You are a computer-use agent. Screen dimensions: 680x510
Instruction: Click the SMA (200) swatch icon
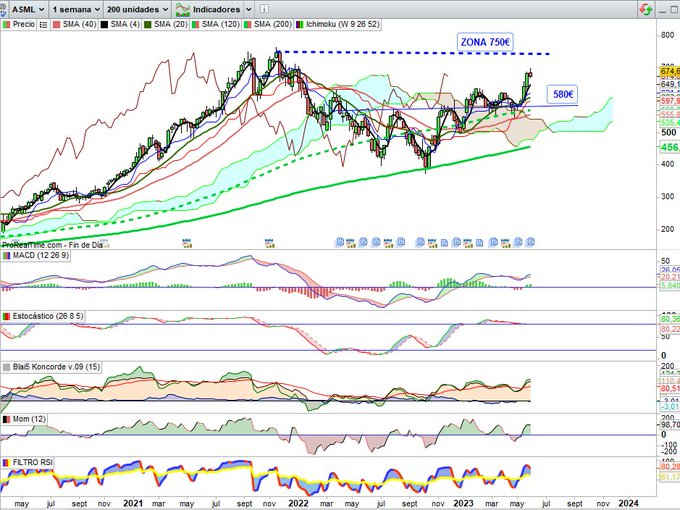(248, 25)
